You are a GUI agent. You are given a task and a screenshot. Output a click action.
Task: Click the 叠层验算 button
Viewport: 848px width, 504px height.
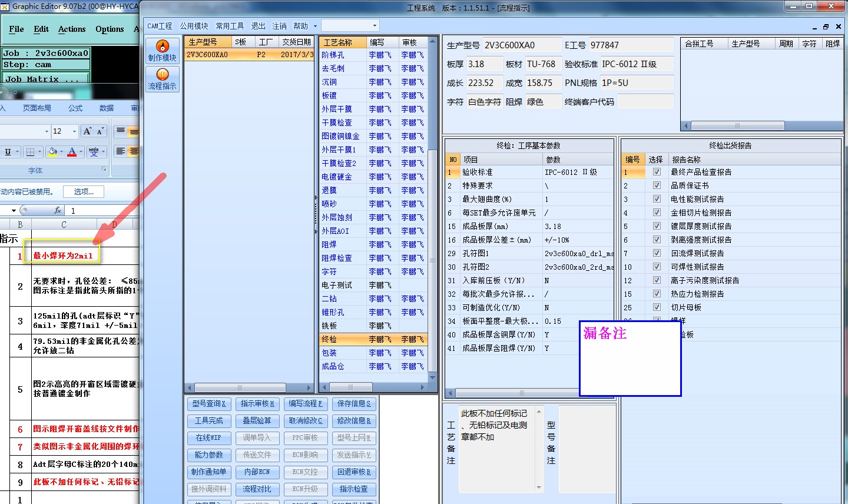pyautogui.click(x=257, y=421)
